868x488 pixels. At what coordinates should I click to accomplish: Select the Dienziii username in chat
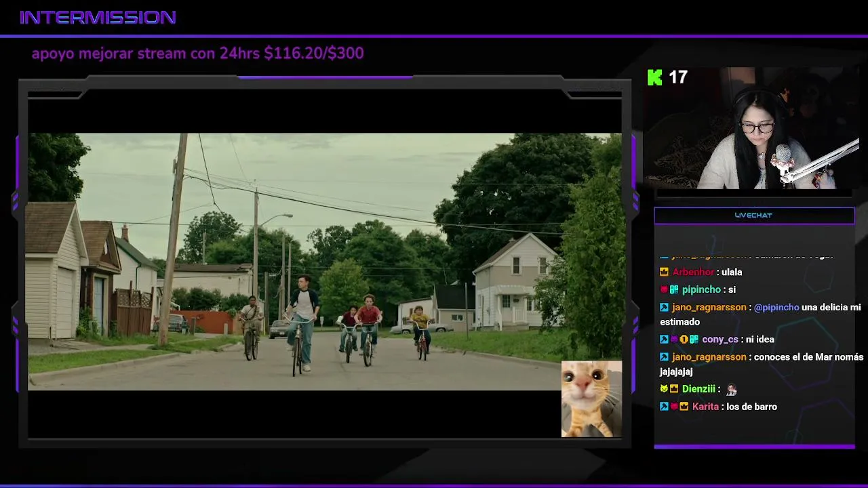point(698,389)
